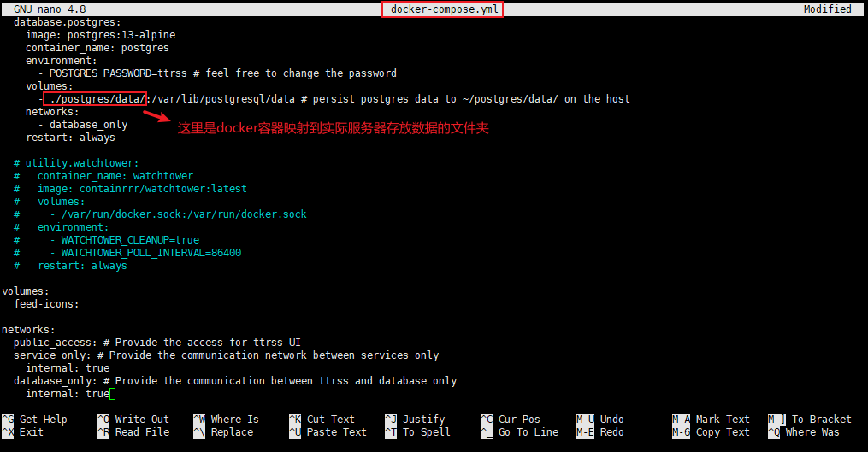This screenshot has width=868, height=452.
Task: Click 'internal: true' under service_only
Action: (68, 368)
